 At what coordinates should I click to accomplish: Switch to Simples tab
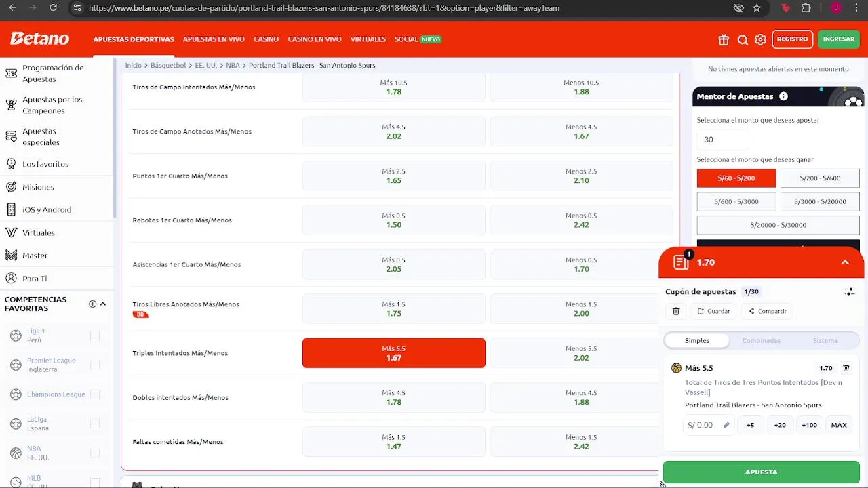coord(697,340)
